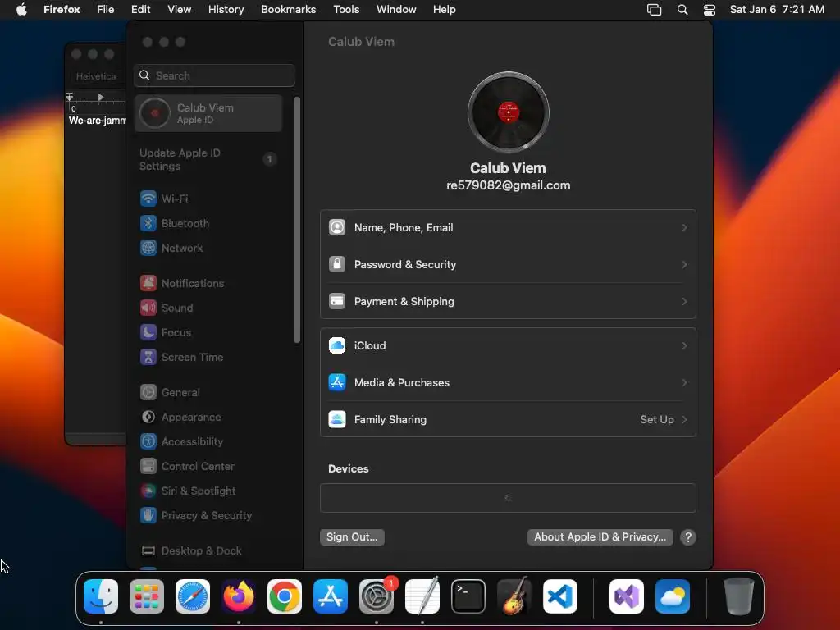The width and height of the screenshot is (840, 630).
Task: Open the Weather app in the Dock
Action: 673,596
